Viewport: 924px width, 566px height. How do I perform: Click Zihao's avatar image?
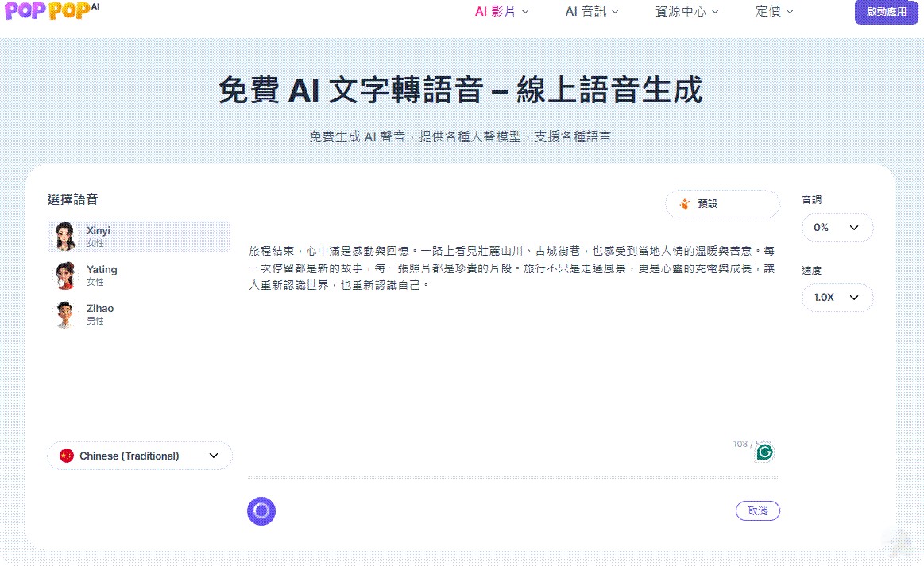point(65,314)
